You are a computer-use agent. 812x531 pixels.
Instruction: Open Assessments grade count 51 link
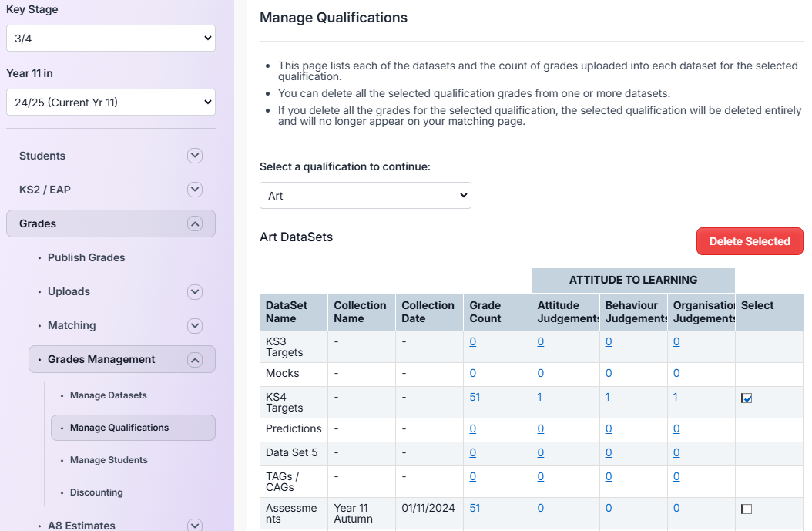(475, 508)
